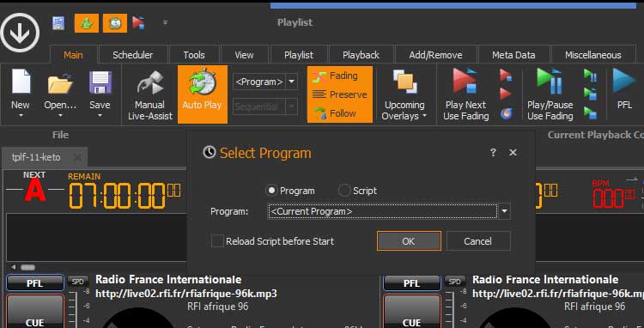The height and width of the screenshot is (328, 644).
Task: Expand the <Program> combo box arrow in ribbon
Action: pos(292,82)
